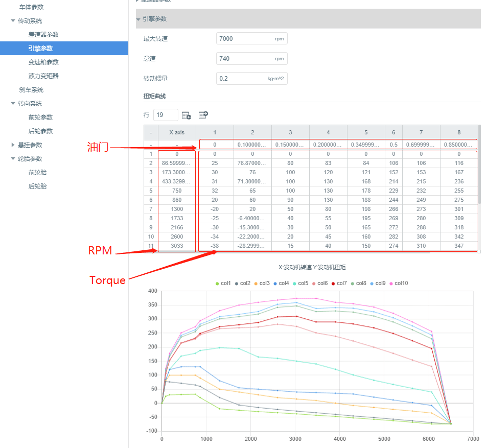
Task: Select 后轮参数 under 转向系统
Action: tap(41, 131)
